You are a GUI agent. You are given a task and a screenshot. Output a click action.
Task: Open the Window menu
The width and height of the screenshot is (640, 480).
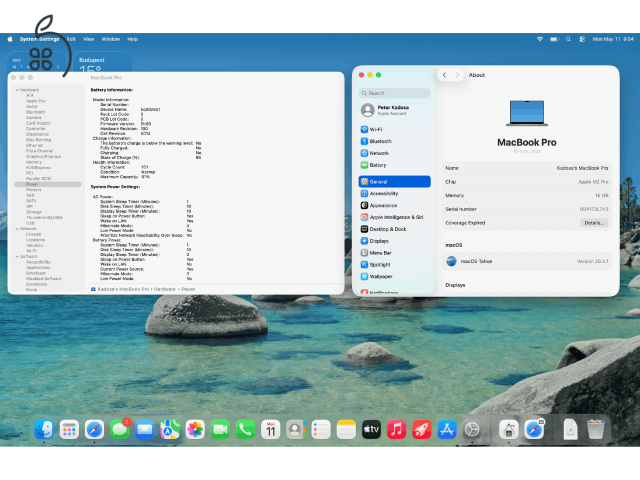point(111,39)
